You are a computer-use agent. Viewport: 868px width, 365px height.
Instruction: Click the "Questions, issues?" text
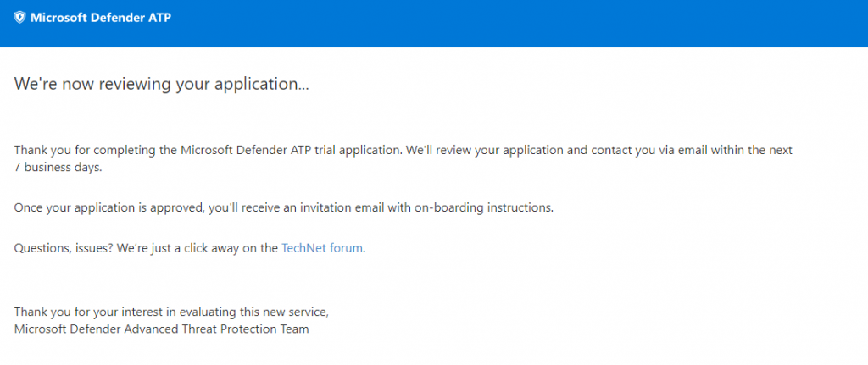64,248
